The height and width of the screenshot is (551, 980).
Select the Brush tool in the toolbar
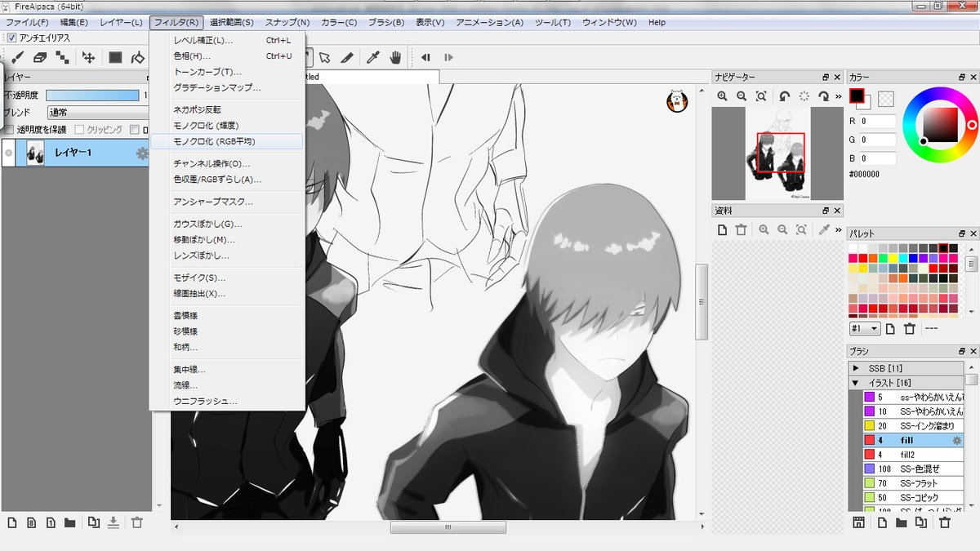coord(17,57)
